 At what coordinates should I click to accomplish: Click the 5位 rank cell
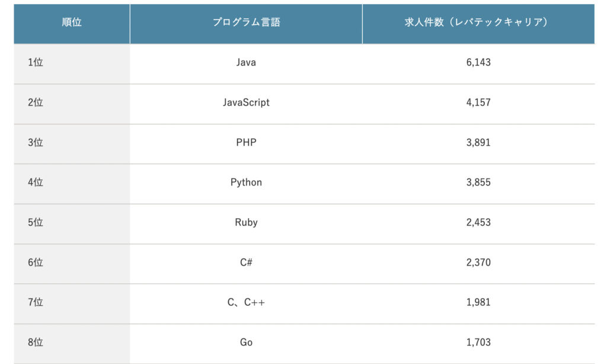click(x=36, y=222)
